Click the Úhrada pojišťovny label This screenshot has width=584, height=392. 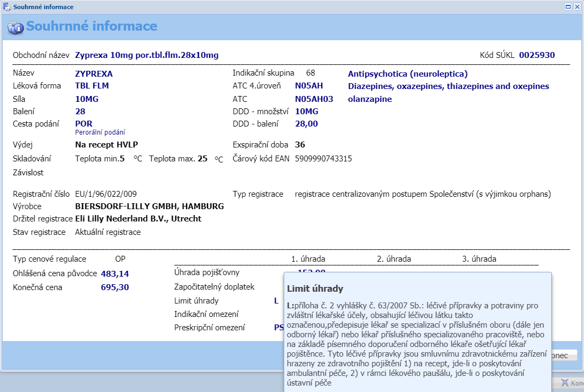[x=206, y=272]
